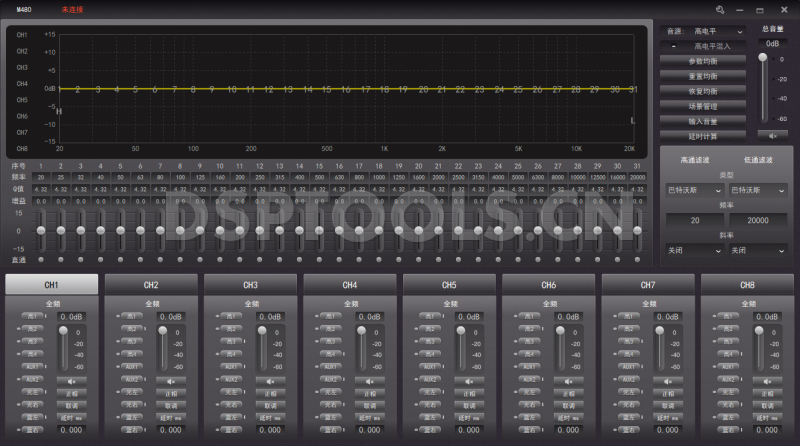Screen dimensions: 800x446
Task: Click the master volume slider knob
Action: coord(763,57)
